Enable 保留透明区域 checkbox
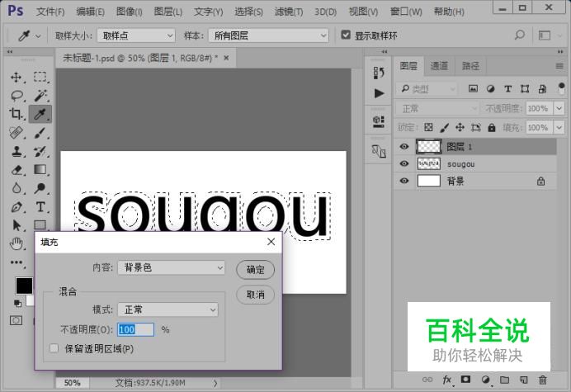Image resolution: width=571 pixels, height=392 pixels. pyautogui.click(x=54, y=348)
